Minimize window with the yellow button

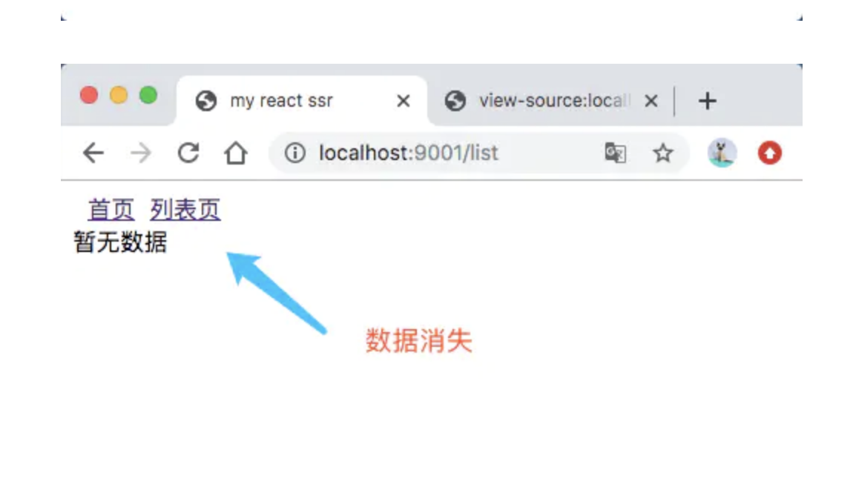tap(119, 96)
